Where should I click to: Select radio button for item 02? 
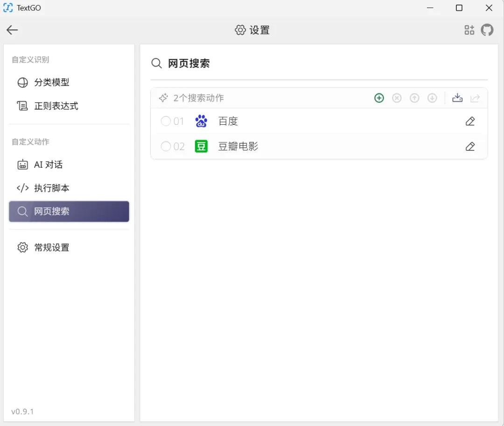pyautogui.click(x=166, y=146)
